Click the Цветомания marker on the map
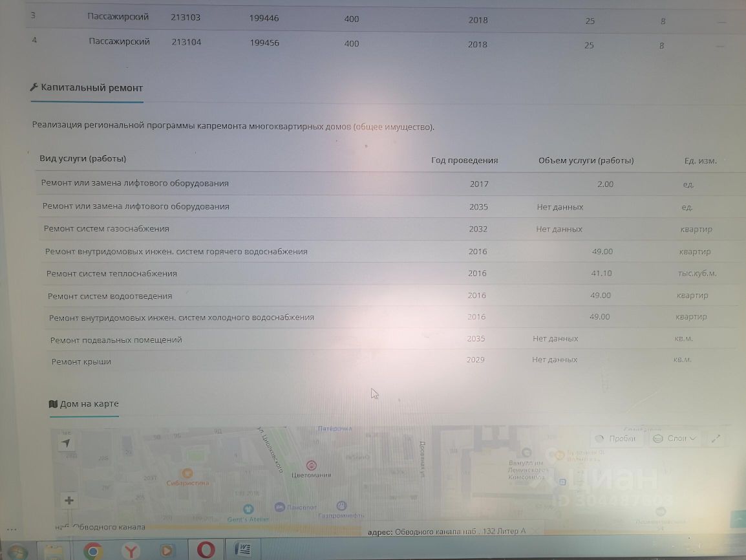 pyautogui.click(x=311, y=466)
